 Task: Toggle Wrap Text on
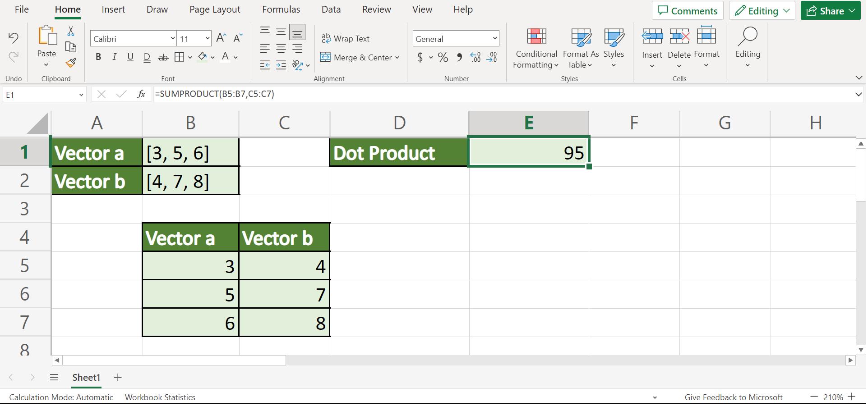click(x=346, y=39)
